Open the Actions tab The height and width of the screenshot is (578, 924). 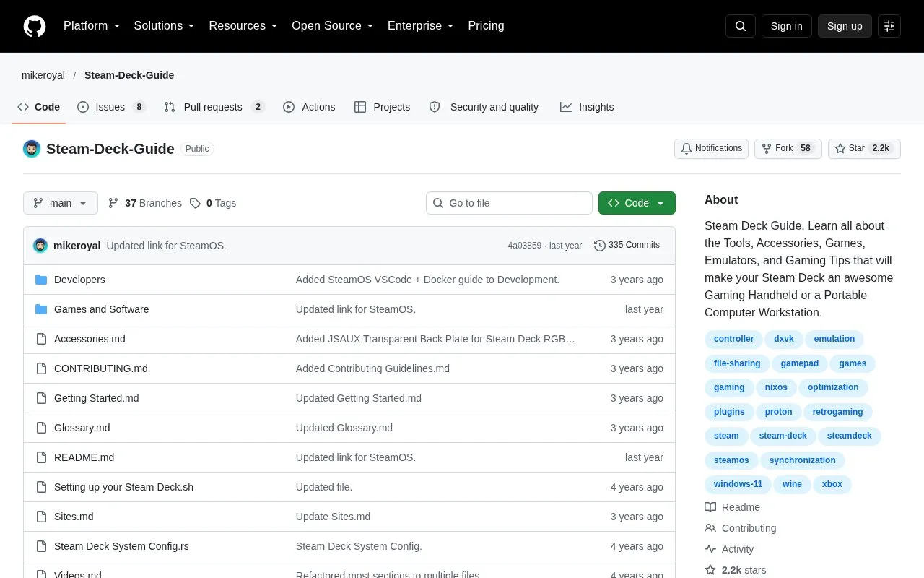(x=309, y=107)
